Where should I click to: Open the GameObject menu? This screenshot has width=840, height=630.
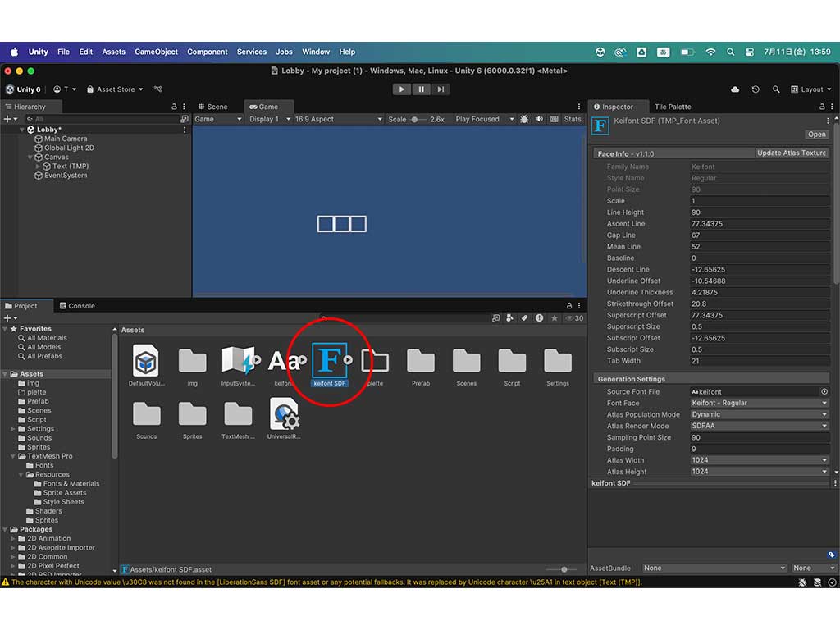tap(156, 52)
